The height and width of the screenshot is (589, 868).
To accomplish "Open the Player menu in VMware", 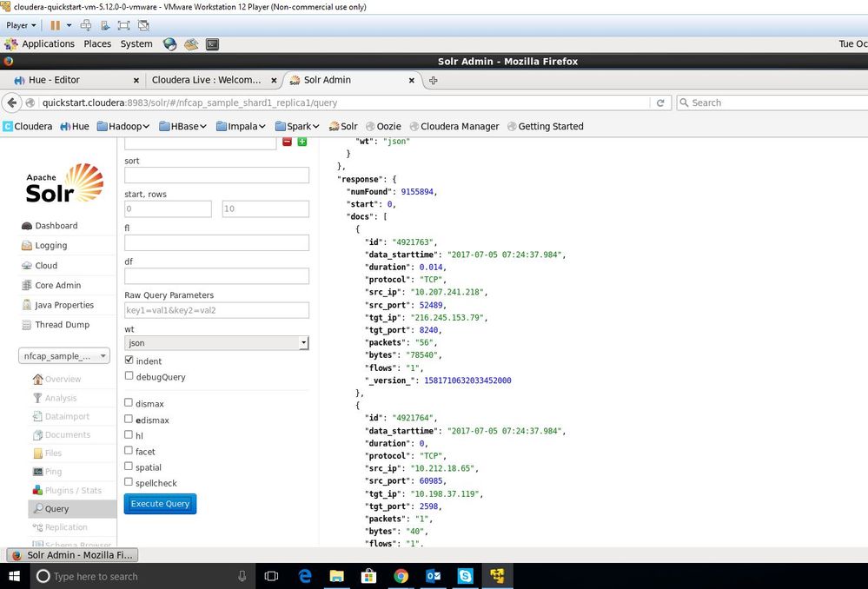I will click(21, 25).
